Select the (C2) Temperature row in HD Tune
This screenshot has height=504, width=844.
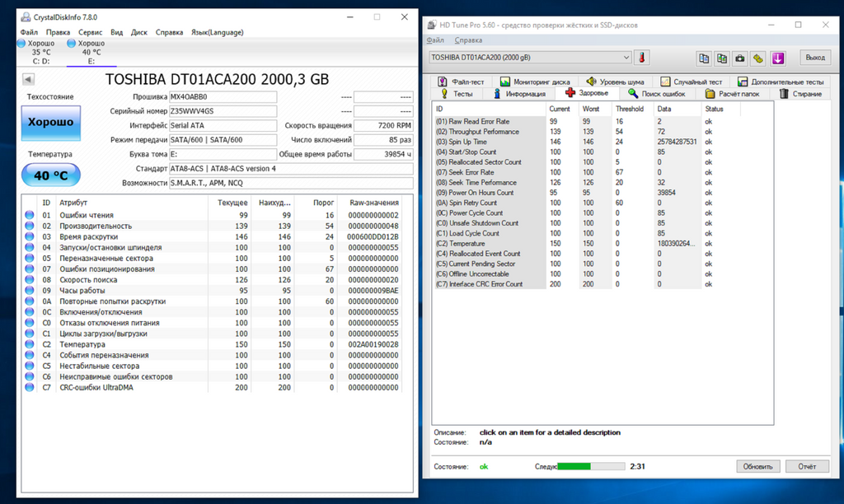[x=587, y=244]
